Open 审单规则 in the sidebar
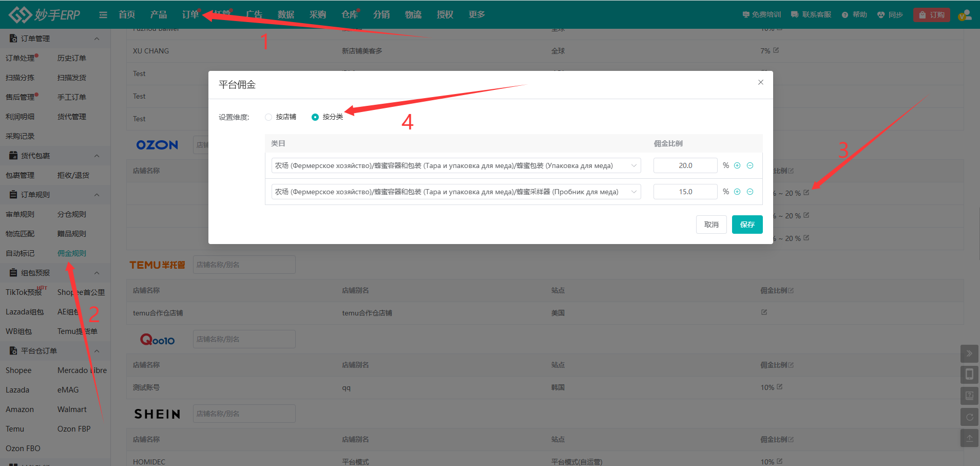Screen dimensions: 980x466 coord(20,214)
